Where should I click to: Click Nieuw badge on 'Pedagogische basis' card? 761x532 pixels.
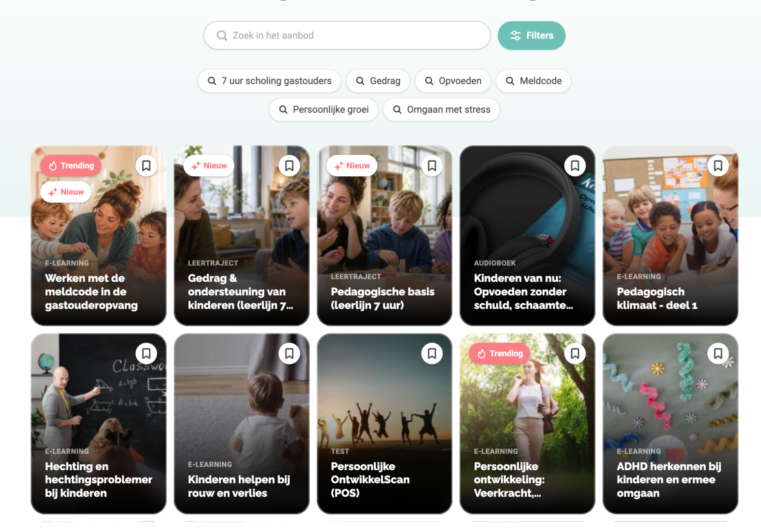click(x=352, y=166)
